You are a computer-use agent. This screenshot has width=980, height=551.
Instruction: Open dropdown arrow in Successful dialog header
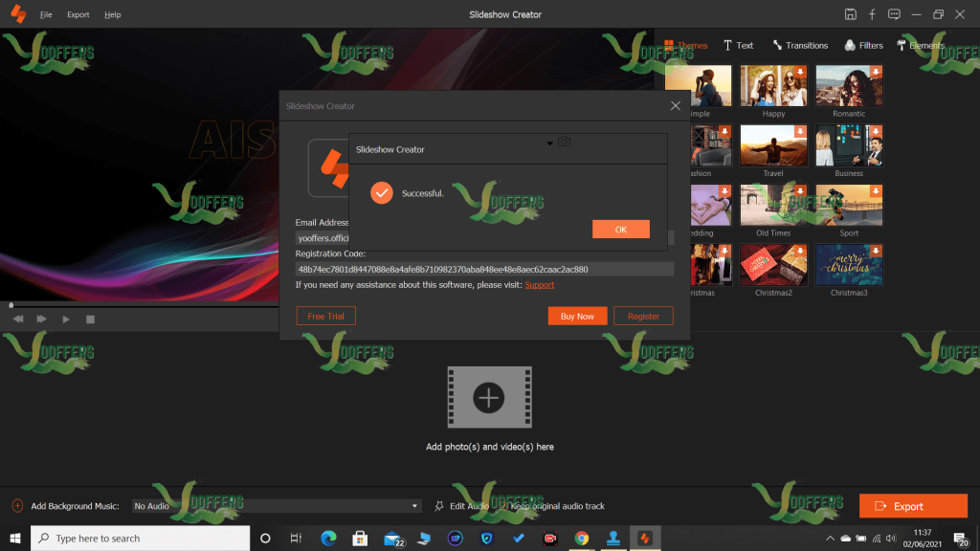pyautogui.click(x=550, y=143)
